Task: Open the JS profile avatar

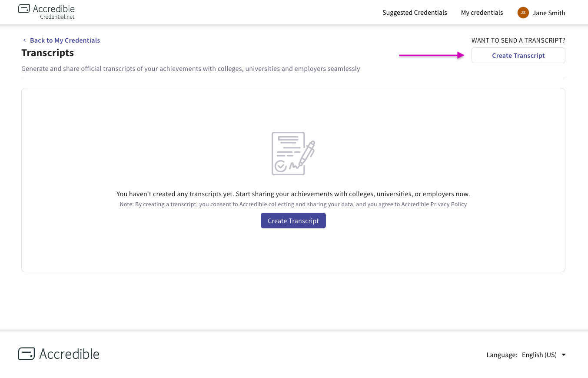Action: coord(523,13)
